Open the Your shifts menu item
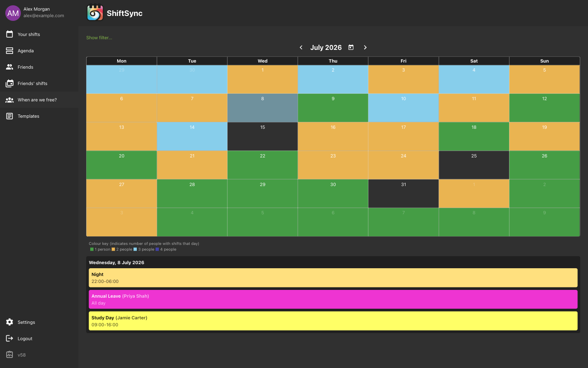The image size is (588, 368). (x=39, y=34)
